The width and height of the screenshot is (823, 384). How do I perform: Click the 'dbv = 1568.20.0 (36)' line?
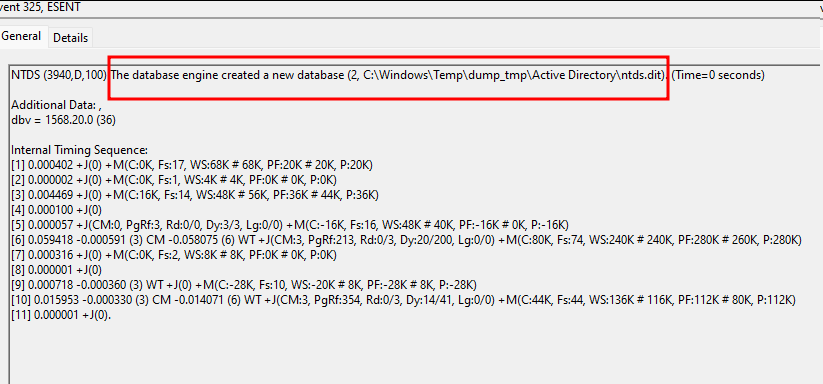point(64,120)
